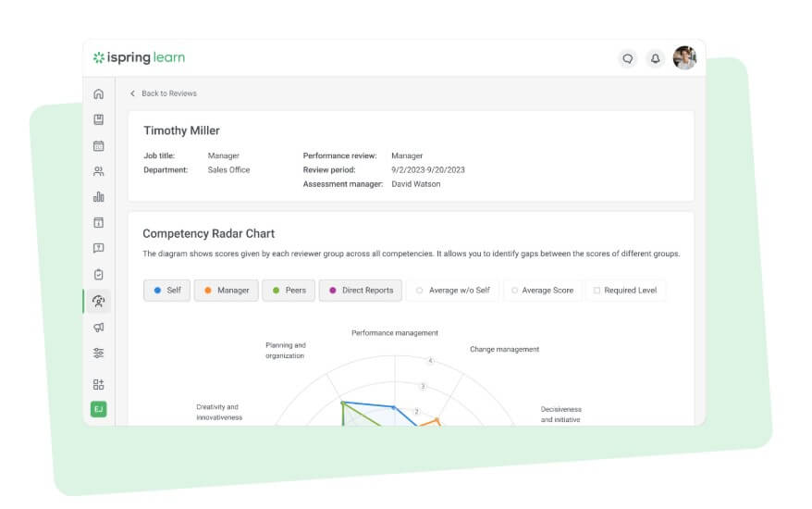This screenshot has height=509, width=812.
Task: Click the David Watson assessment manager name
Action: tap(416, 184)
